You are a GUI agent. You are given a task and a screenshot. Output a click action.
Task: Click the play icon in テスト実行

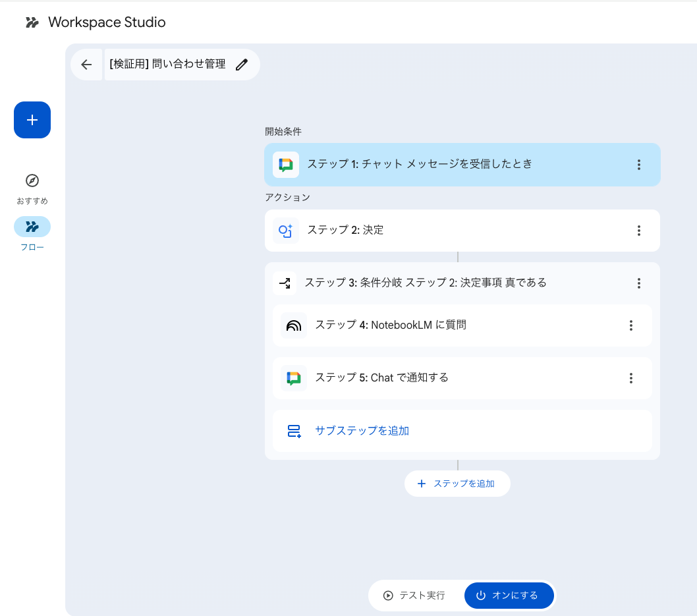(x=388, y=596)
